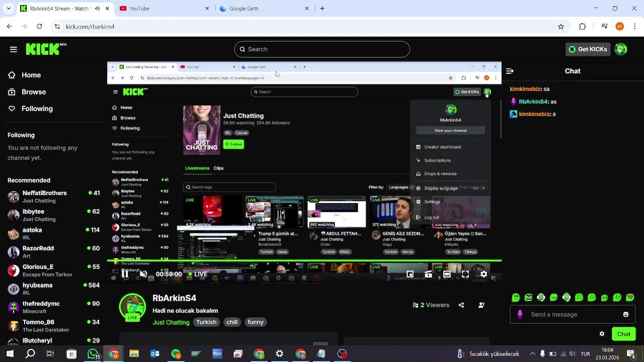
Task: Select the chill tag
Action: pyautogui.click(x=232, y=322)
